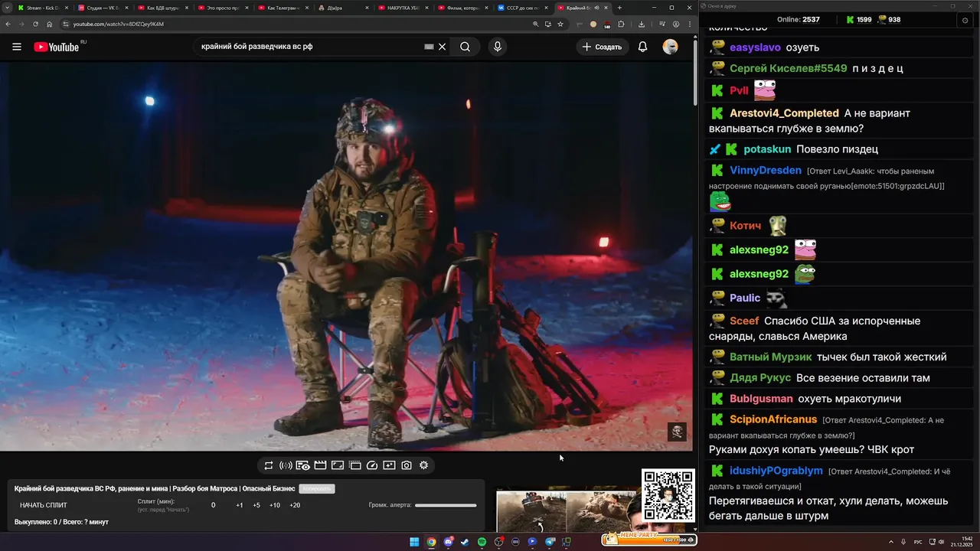This screenshot has width=980, height=551.
Task: Go back with the browser back arrow
Action: (8, 24)
